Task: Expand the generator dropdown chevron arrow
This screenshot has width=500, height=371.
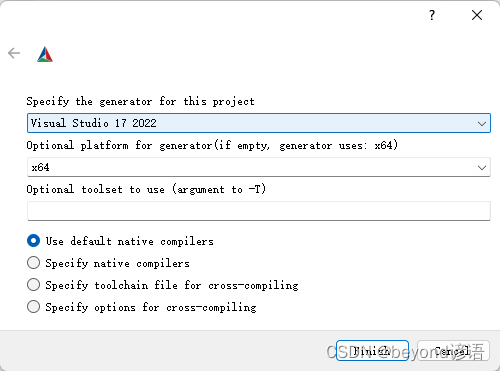Action: tap(482, 124)
